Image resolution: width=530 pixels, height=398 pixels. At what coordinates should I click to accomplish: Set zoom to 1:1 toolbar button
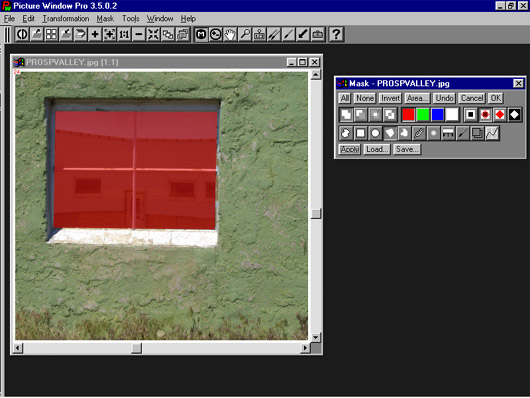point(124,34)
